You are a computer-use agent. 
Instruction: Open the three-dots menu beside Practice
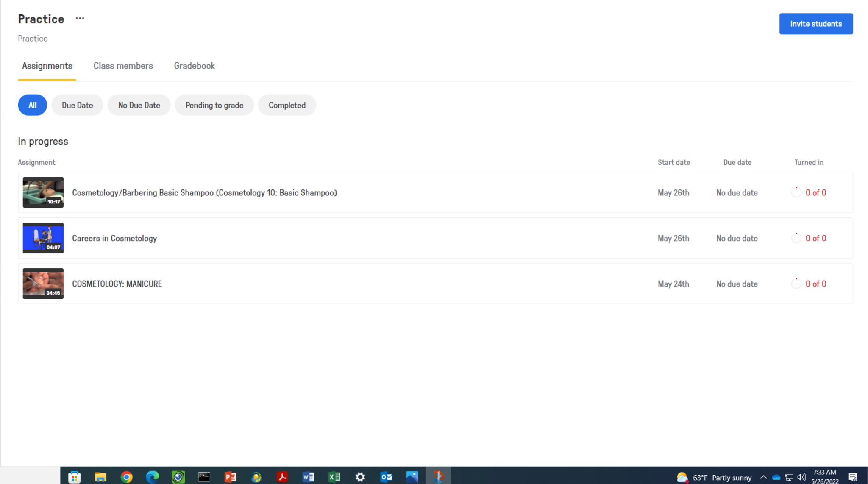click(80, 19)
